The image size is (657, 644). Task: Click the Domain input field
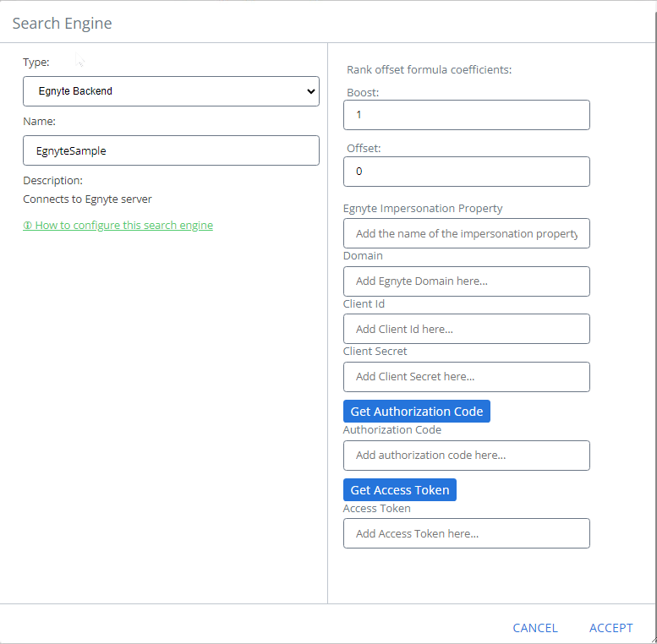(x=466, y=281)
